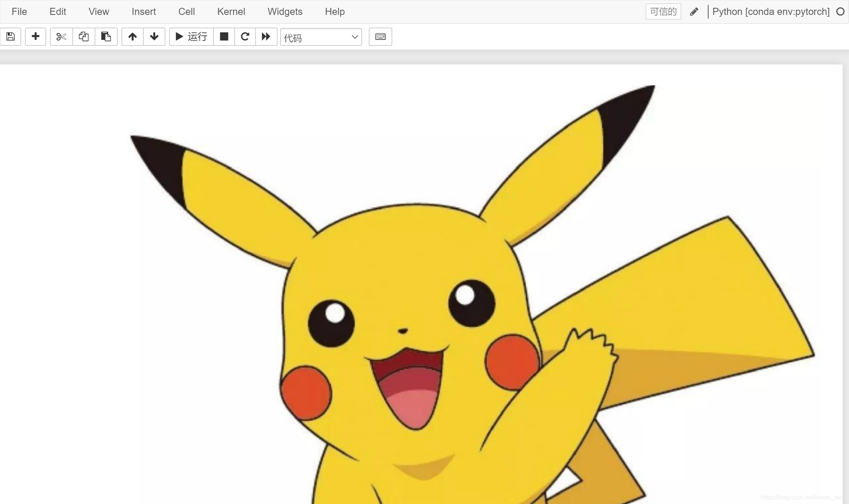Restart kernel and run all cells
The width and height of the screenshot is (849, 504).
click(x=266, y=37)
